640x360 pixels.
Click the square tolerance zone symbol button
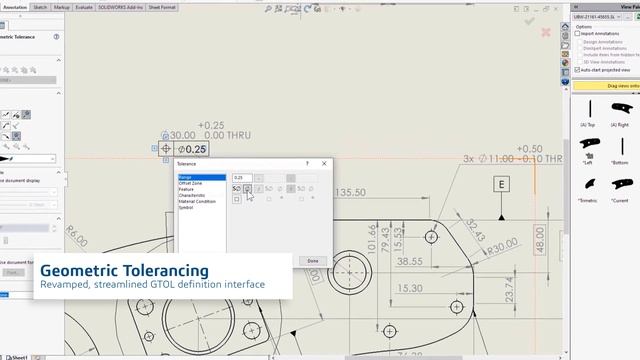pyautogui.click(x=237, y=199)
